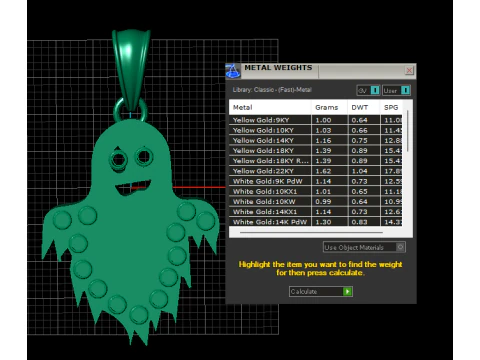The height and width of the screenshot is (360, 480).
Task: Sort by the Metal column header
Action: point(270,107)
